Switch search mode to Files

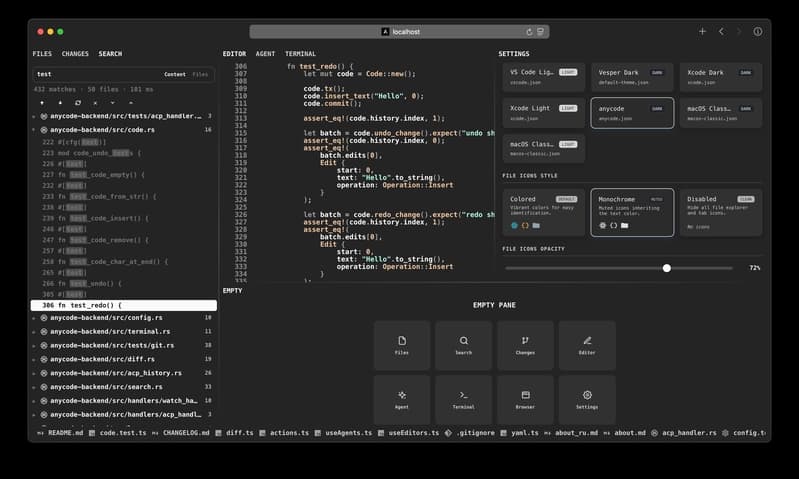pyautogui.click(x=200, y=74)
